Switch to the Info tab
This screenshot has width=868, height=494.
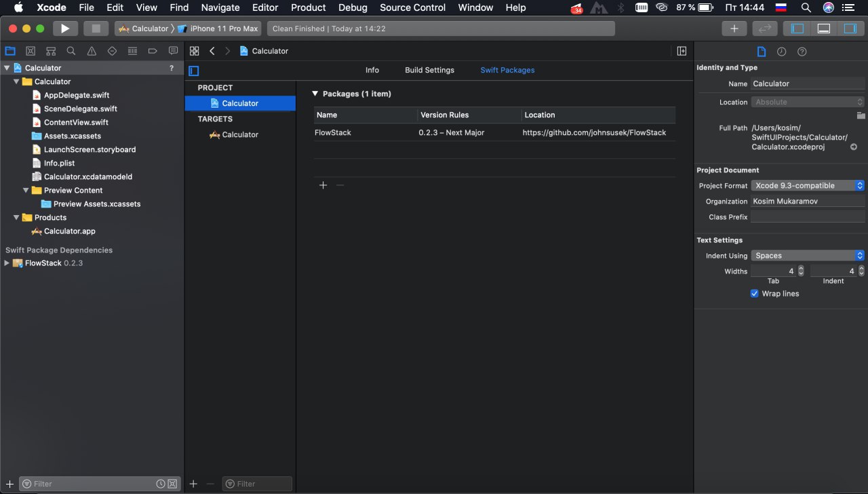[372, 70]
